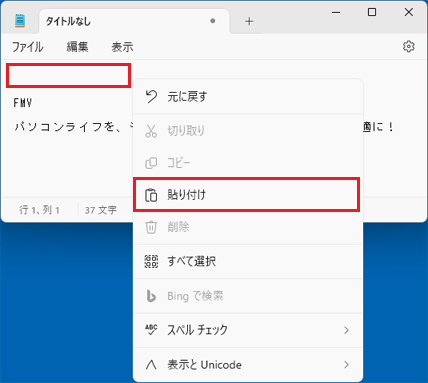Add a new tab with plus button
The height and width of the screenshot is (383, 428).
tap(249, 22)
